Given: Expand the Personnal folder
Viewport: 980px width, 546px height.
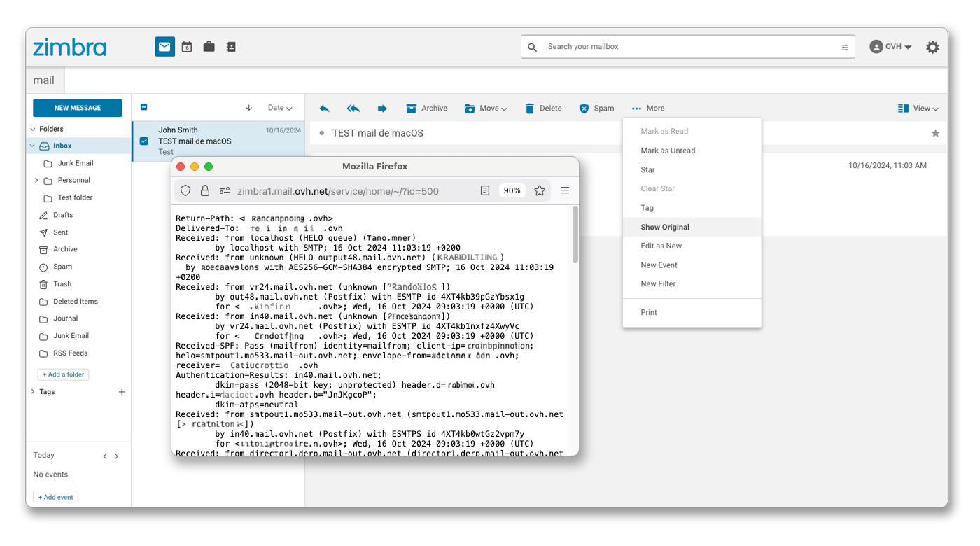Looking at the screenshot, I should click(x=36, y=180).
